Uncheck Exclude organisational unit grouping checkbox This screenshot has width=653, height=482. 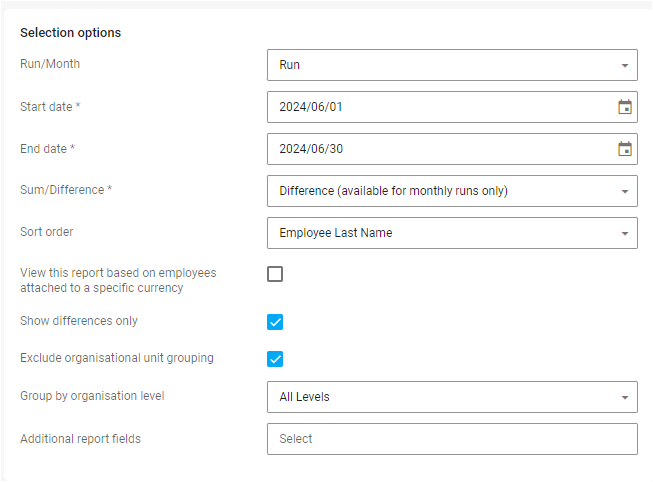point(275,359)
